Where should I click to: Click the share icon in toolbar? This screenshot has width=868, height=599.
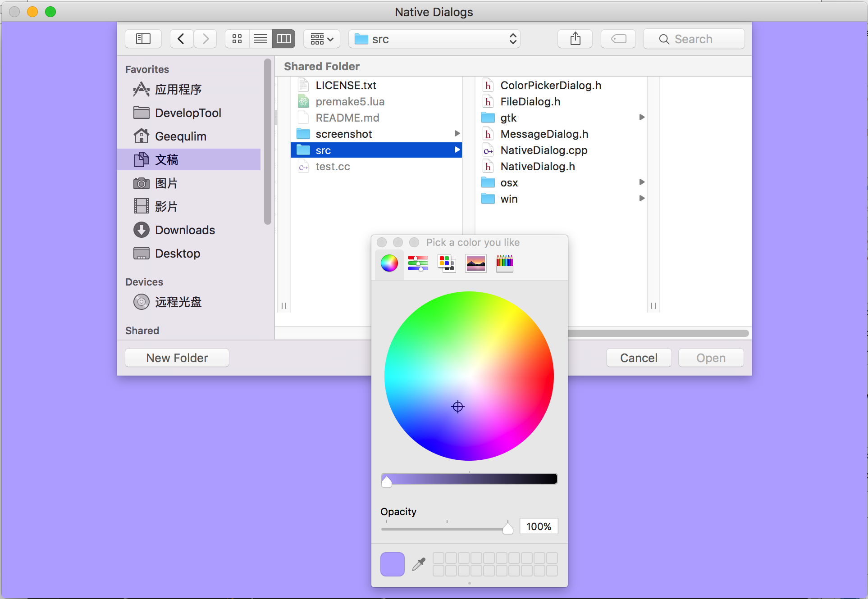click(x=575, y=39)
